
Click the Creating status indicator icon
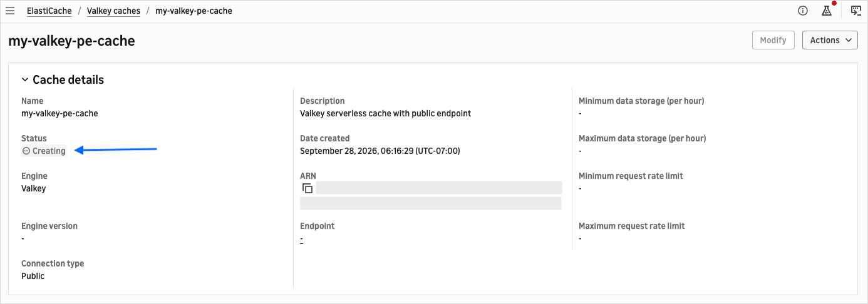point(26,151)
